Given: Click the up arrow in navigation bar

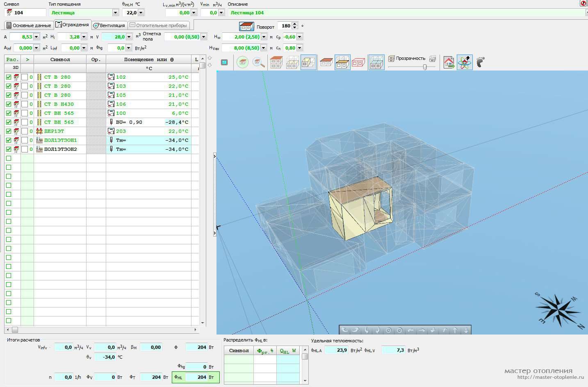Looking at the screenshot, I should point(455,330).
